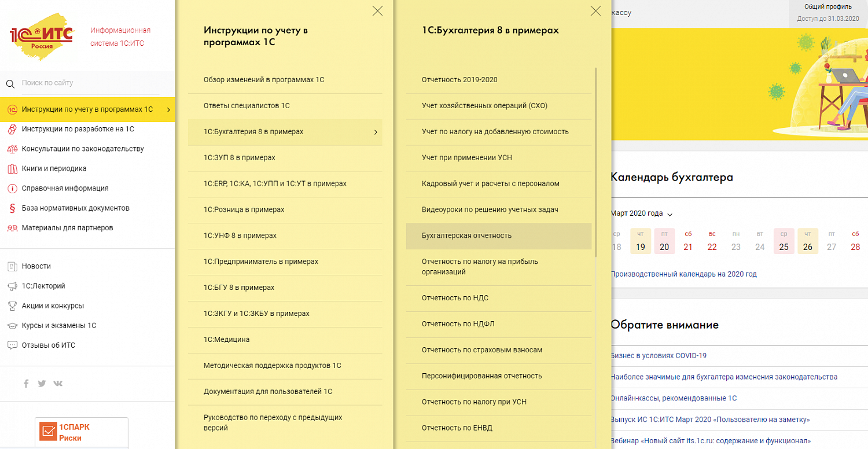The width and height of the screenshot is (868, 449).
Task: Expand arrow on Инструкции по учету в программах 1С
Action: click(x=168, y=109)
